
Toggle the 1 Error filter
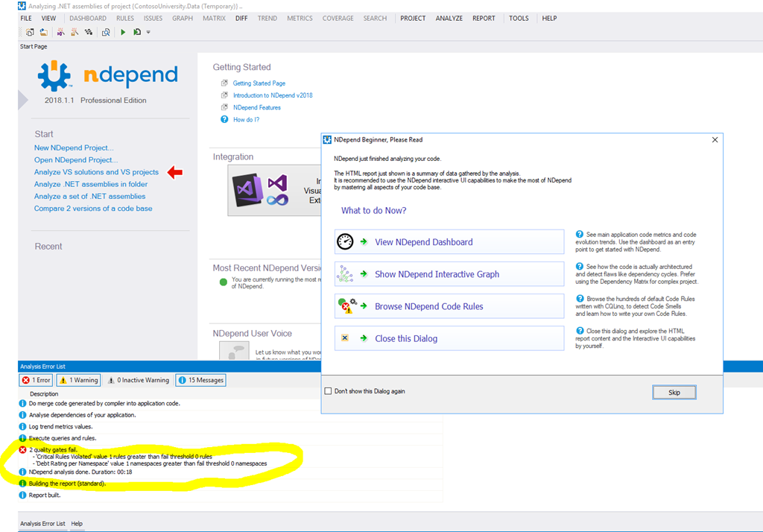(x=37, y=380)
